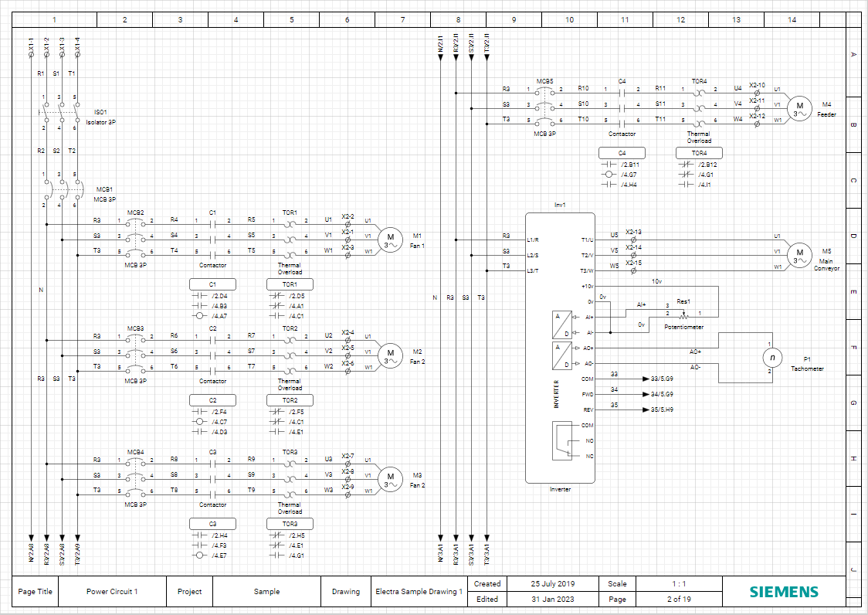Select the "Electra Sample Drawing 1" drawing name

tap(419, 591)
